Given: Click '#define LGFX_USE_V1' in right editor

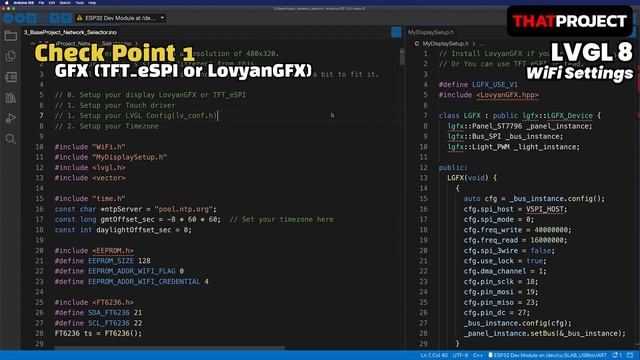Looking at the screenshot, I should click(x=478, y=84).
